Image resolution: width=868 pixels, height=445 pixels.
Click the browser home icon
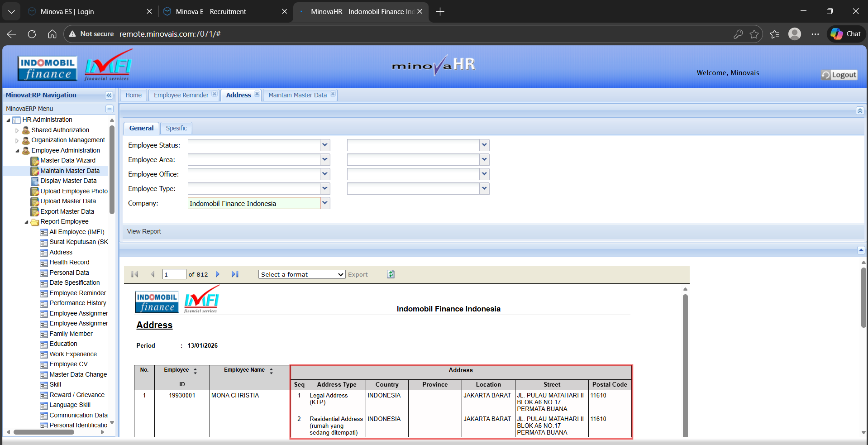pyautogui.click(x=52, y=34)
